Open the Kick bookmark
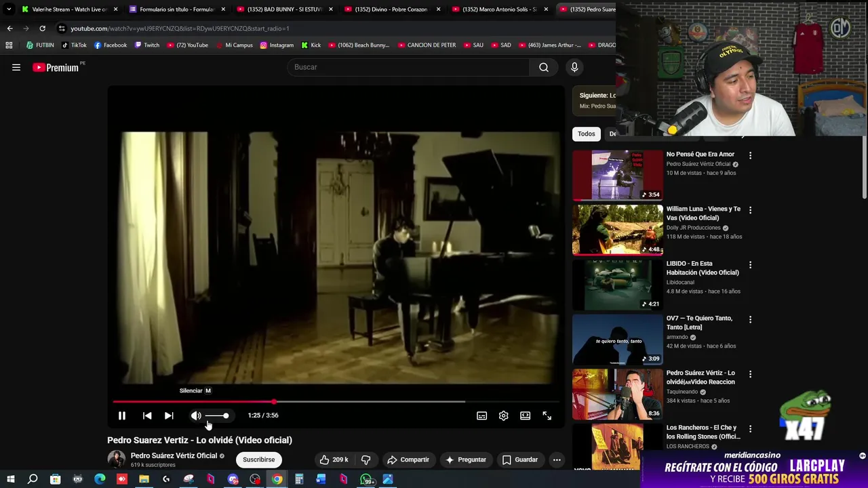 (311, 45)
